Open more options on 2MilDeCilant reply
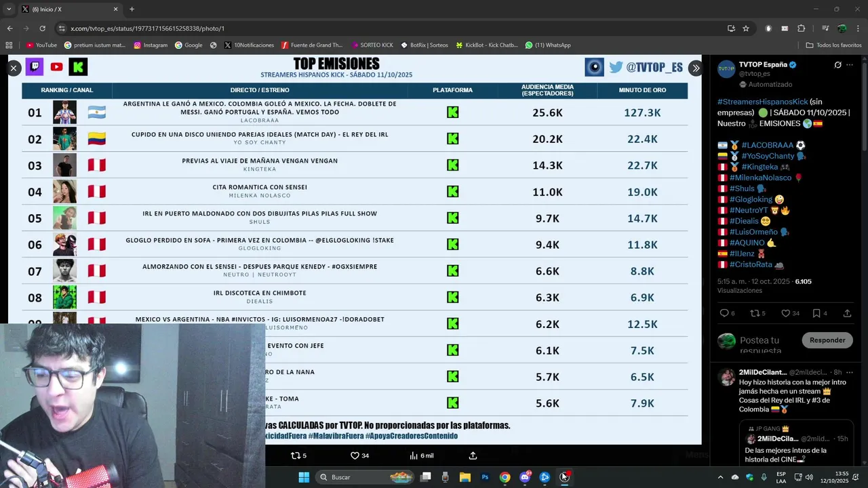The width and height of the screenshot is (868, 488). point(850,372)
